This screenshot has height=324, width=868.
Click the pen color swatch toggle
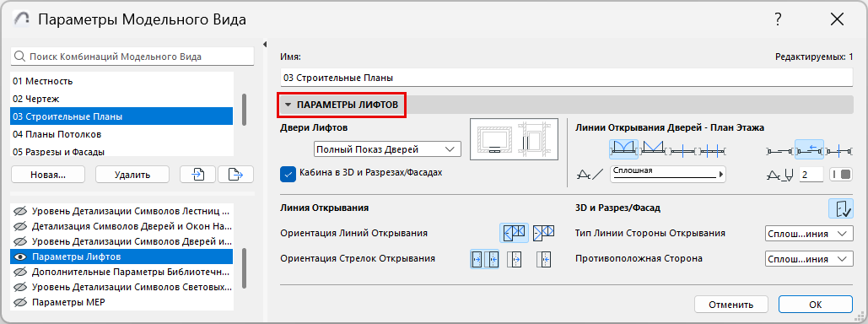click(x=841, y=175)
